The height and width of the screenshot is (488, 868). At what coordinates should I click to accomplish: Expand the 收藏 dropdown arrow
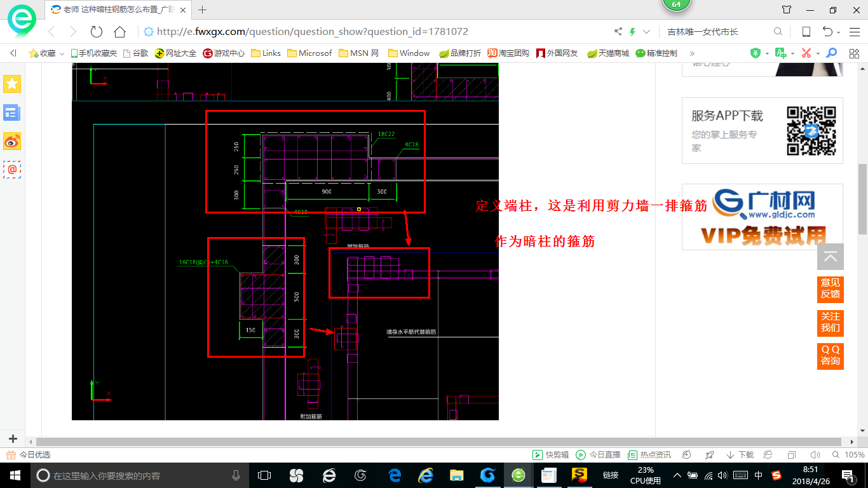(62, 54)
